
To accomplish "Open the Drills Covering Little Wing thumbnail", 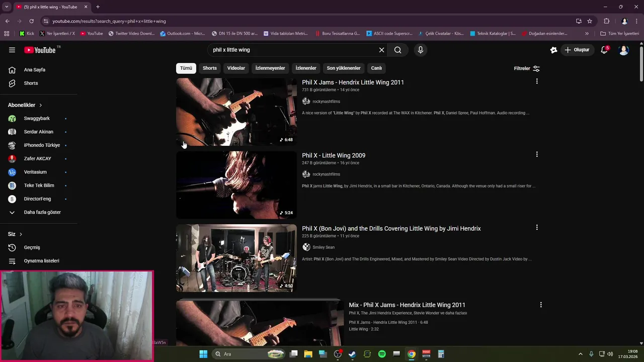I will (x=236, y=258).
